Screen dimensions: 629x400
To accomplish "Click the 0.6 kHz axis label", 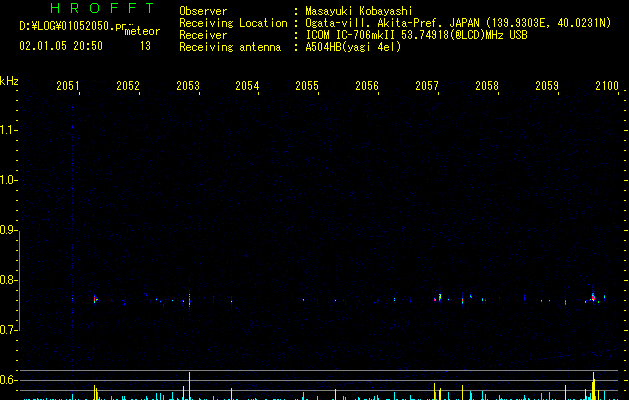I will (8, 380).
